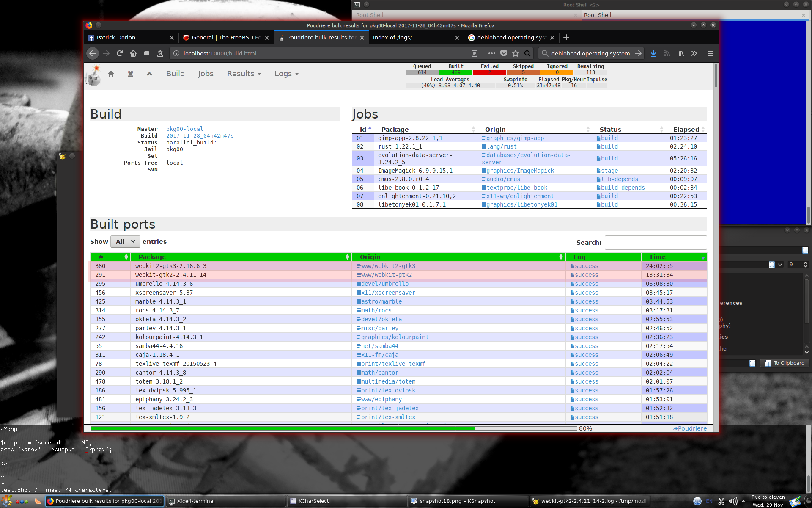This screenshot has height=508, width=812.
Task: Go to Firefox home page icon
Action: point(133,53)
